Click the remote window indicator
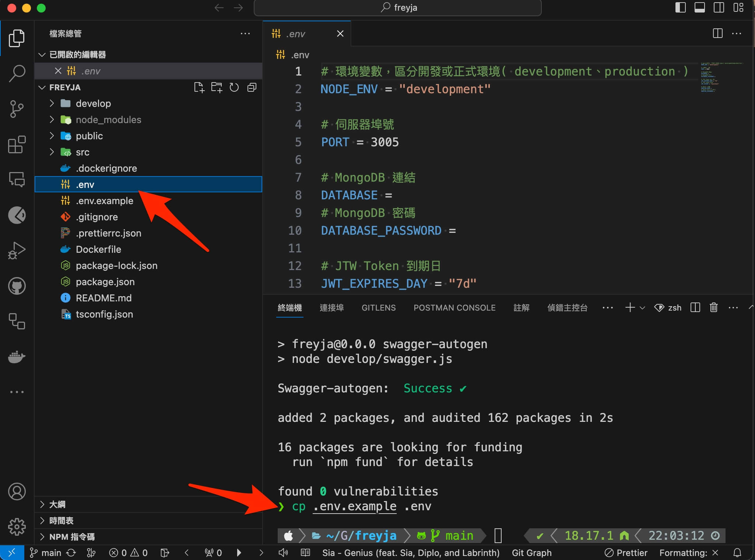Image resolution: width=755 pixels, height=560 pixels. (12, 553)
